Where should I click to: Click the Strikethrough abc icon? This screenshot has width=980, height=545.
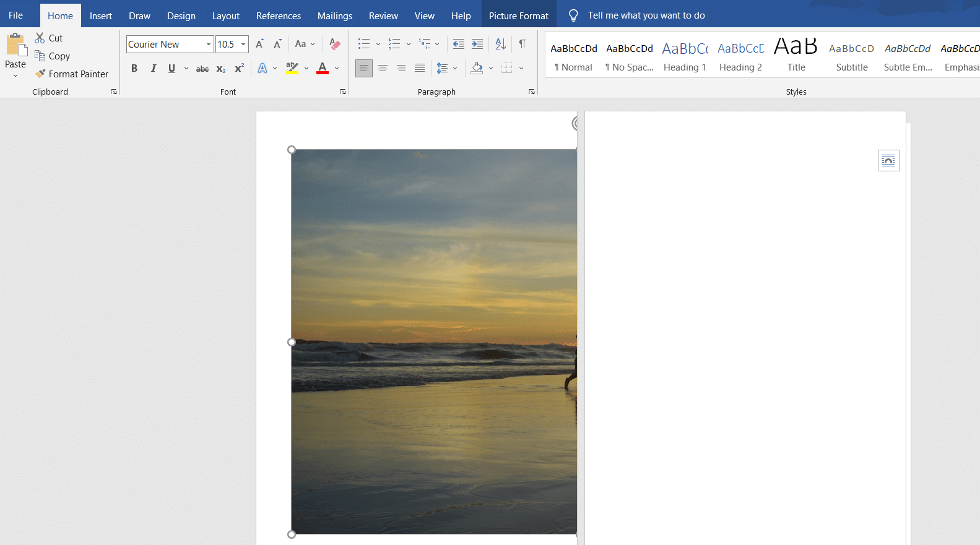pyautogui.click(x=202, y=69)
